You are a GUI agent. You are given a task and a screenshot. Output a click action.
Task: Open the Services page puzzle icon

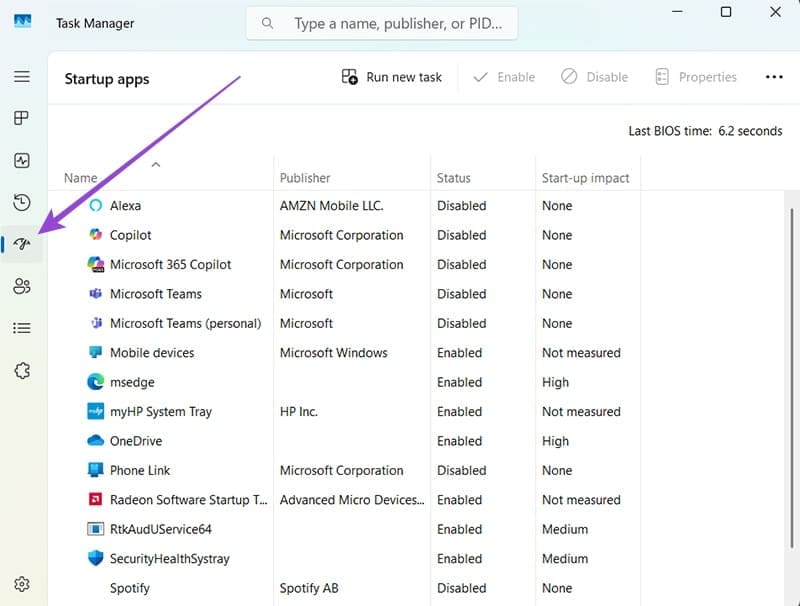[21, 370]
